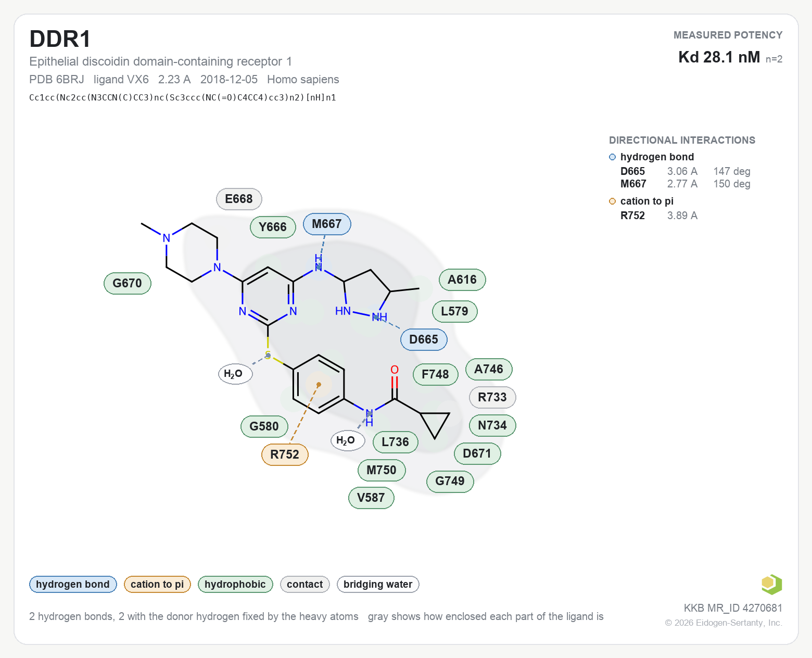
Task: Click the blue hydrogen bond circle marker
Action: (x=613, y=157)
